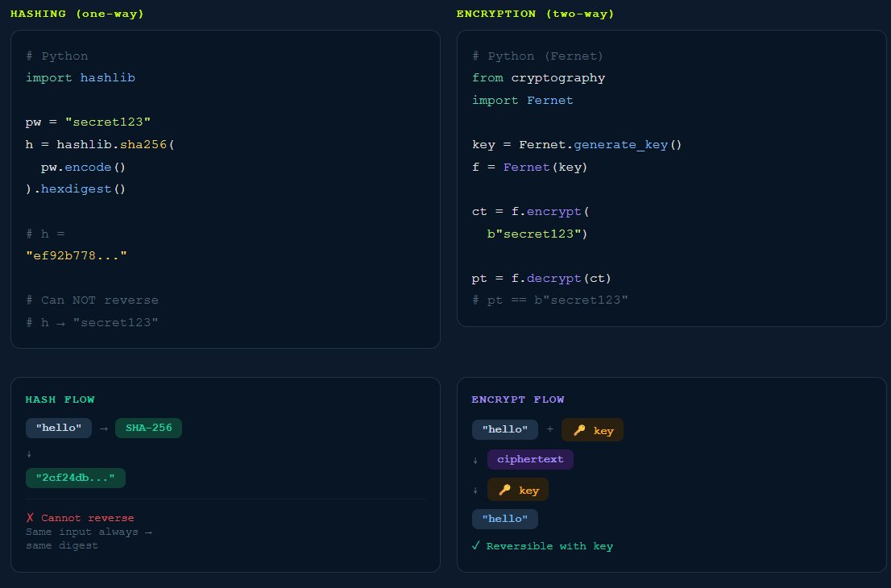Screen dimensions: 891x588
Task: Click the "hello" chip in Hash Flow
Action: point(59,428)
